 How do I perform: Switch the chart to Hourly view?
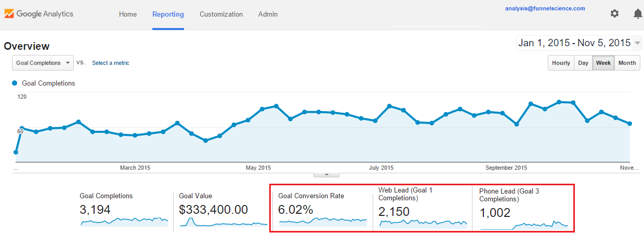coord(561,63)
